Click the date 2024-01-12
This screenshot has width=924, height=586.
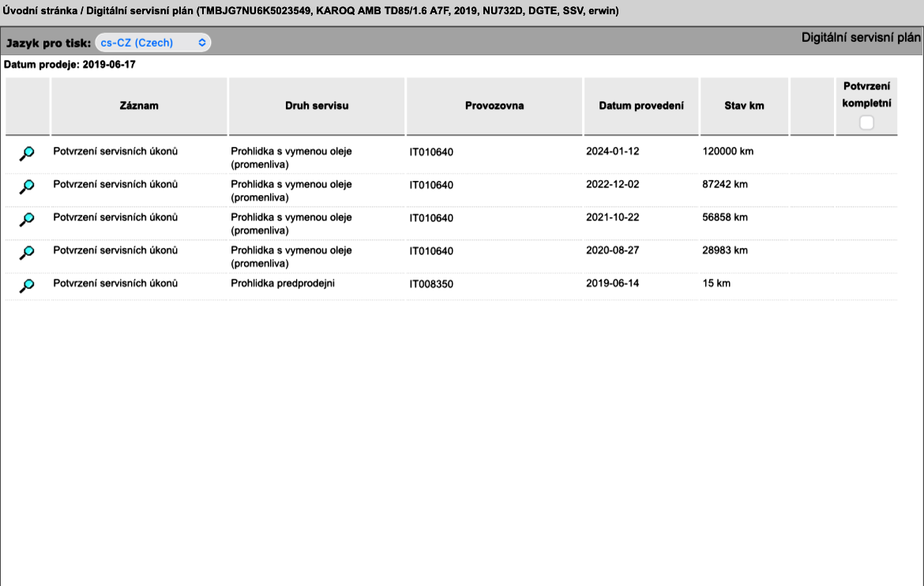point(612,151)
